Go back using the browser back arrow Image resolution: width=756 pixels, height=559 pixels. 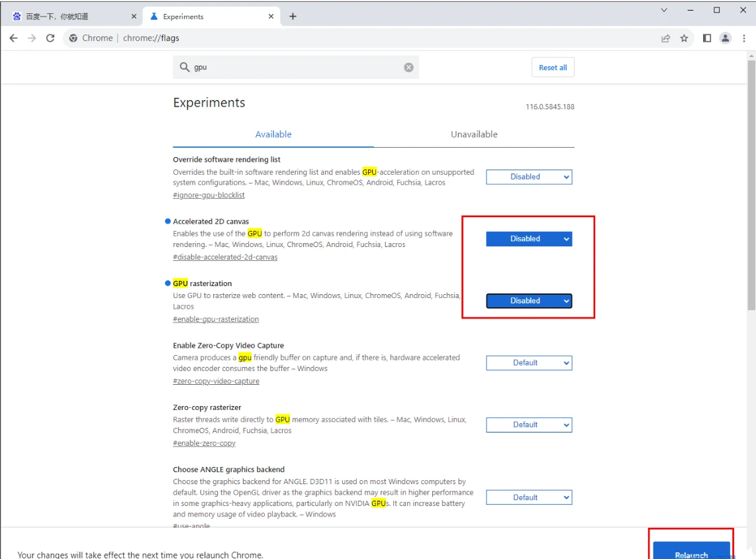point(13,38)
